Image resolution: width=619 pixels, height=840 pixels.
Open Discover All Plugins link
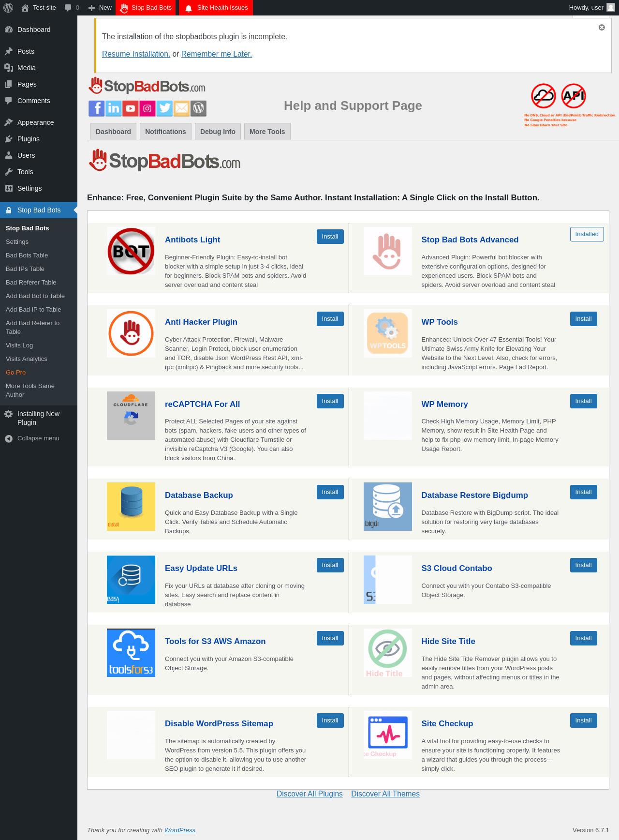[x=309, y=794]
